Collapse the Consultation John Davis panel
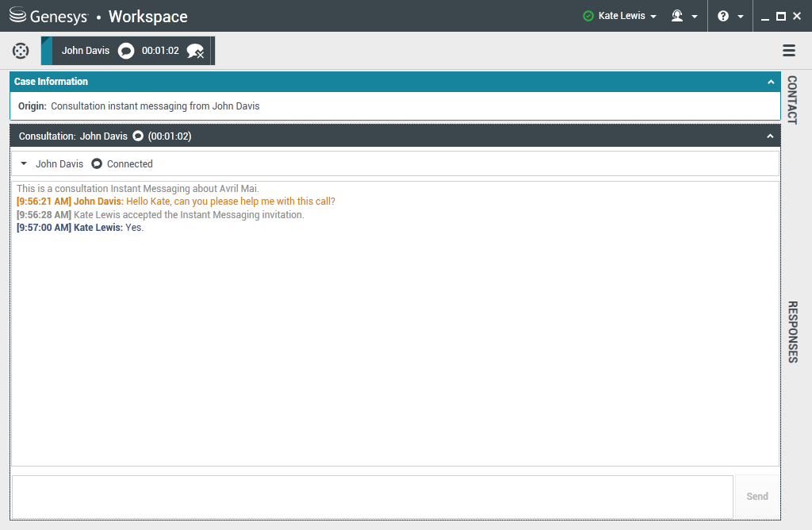Image resolution: width=812 pixels, height=530 pixels. tap(770, 136)
